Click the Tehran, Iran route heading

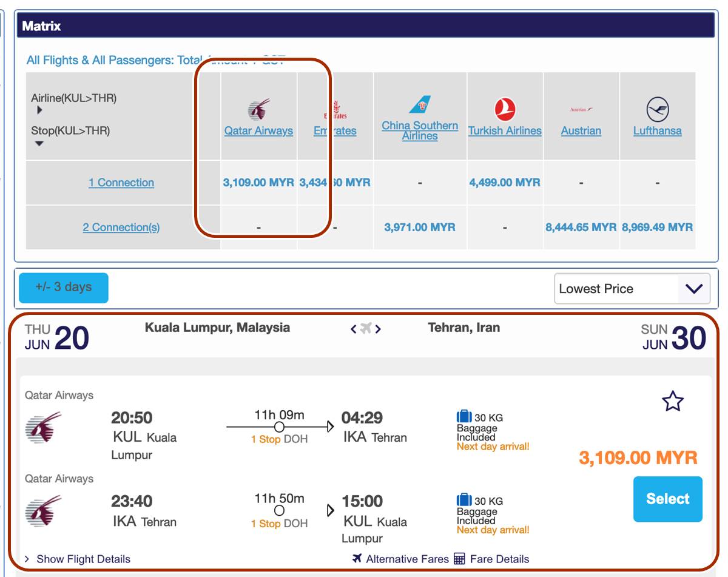464,328
